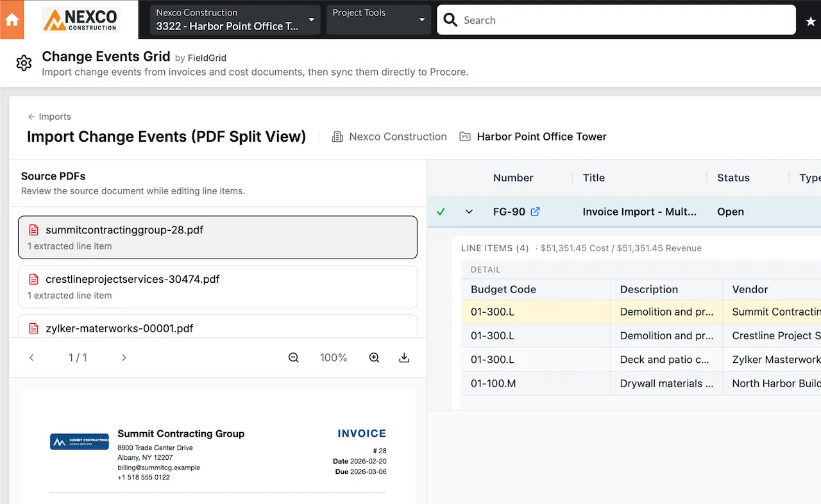
Task: Go to next PDF page
Action: [x=124, y=358]
